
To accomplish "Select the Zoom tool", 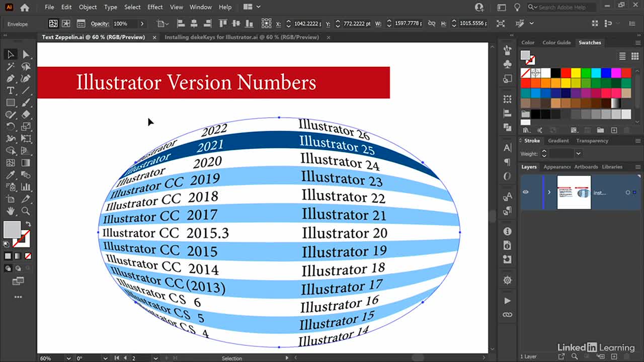I will (x=26, y=211).
